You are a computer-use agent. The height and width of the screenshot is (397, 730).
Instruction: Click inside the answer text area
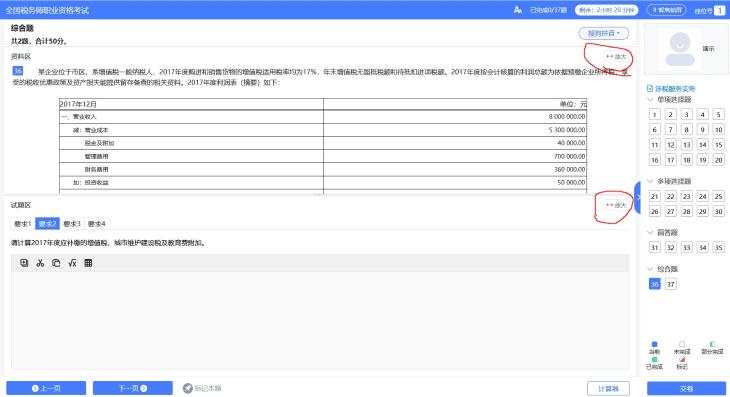coord(320,321)
